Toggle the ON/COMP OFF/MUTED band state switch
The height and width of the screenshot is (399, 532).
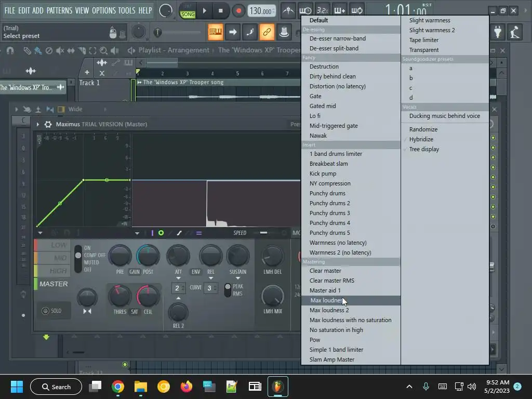[78, 259]
